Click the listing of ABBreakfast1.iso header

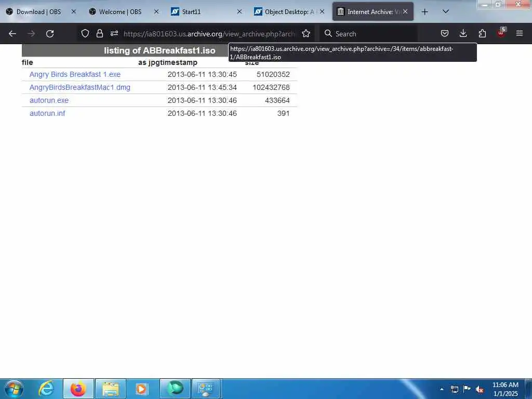[159, 50]
